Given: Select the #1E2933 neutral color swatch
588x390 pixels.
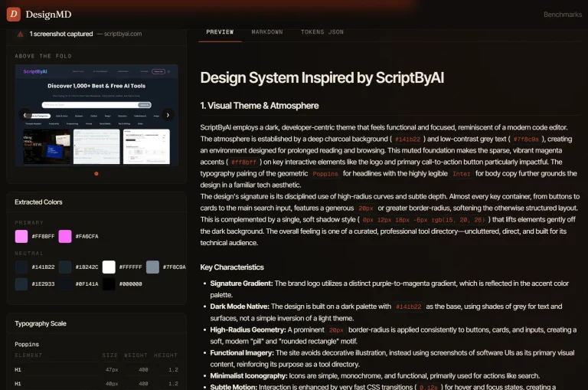Looking at the screenshot, I should [21, 283].
